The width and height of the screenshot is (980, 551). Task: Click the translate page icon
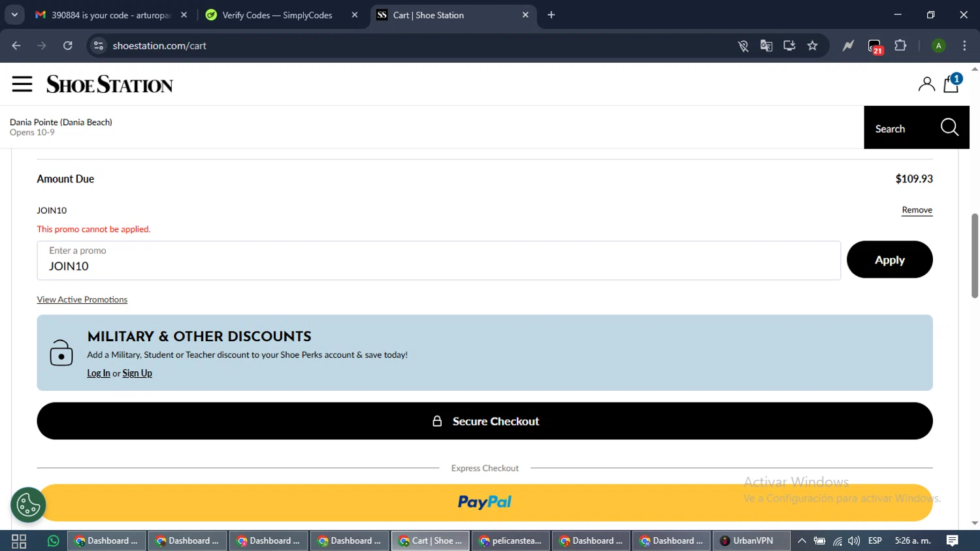pos(766,46)
